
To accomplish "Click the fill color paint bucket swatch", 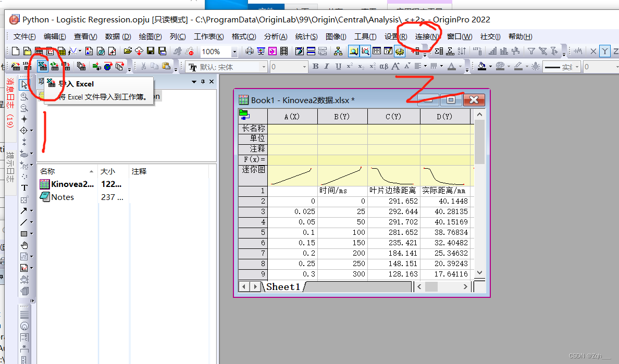I will point(481,66).
